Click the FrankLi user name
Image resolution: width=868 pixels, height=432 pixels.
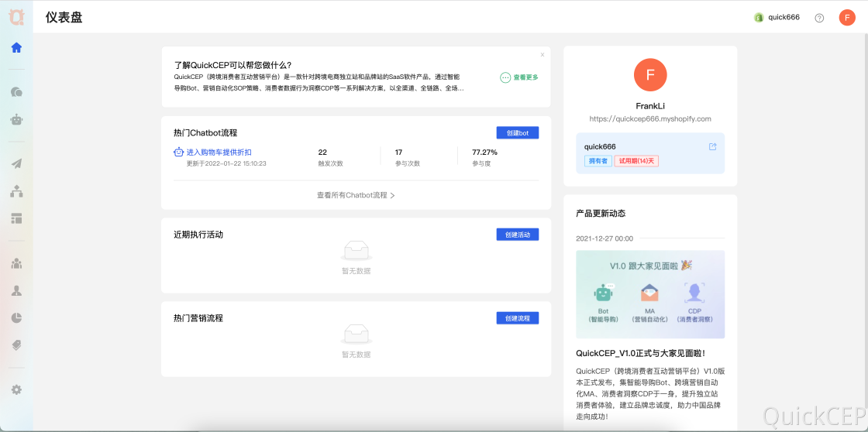click(x=650, y=105)
